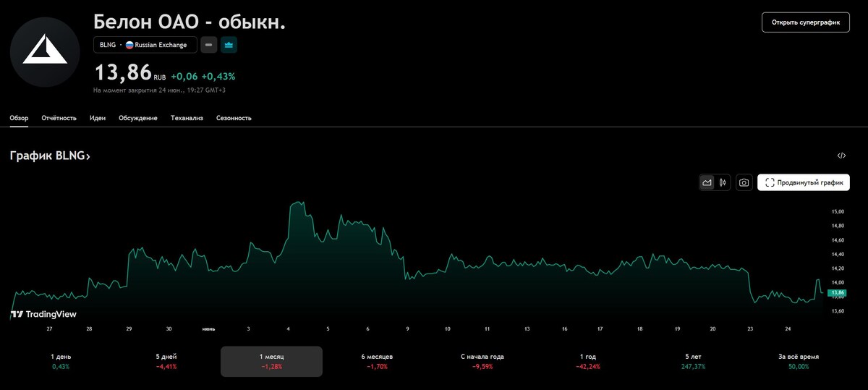Click the grey minus badge icon

pos(208,45)
